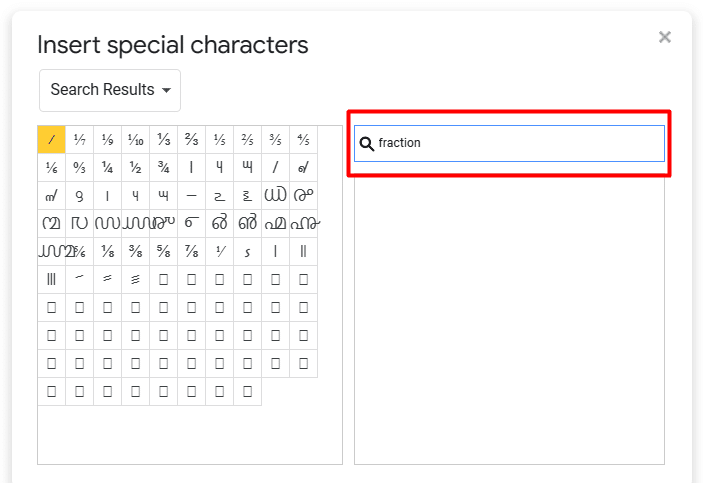Pick the highlighted fraction slash character

pyautogui.click(x=51, y=140)
